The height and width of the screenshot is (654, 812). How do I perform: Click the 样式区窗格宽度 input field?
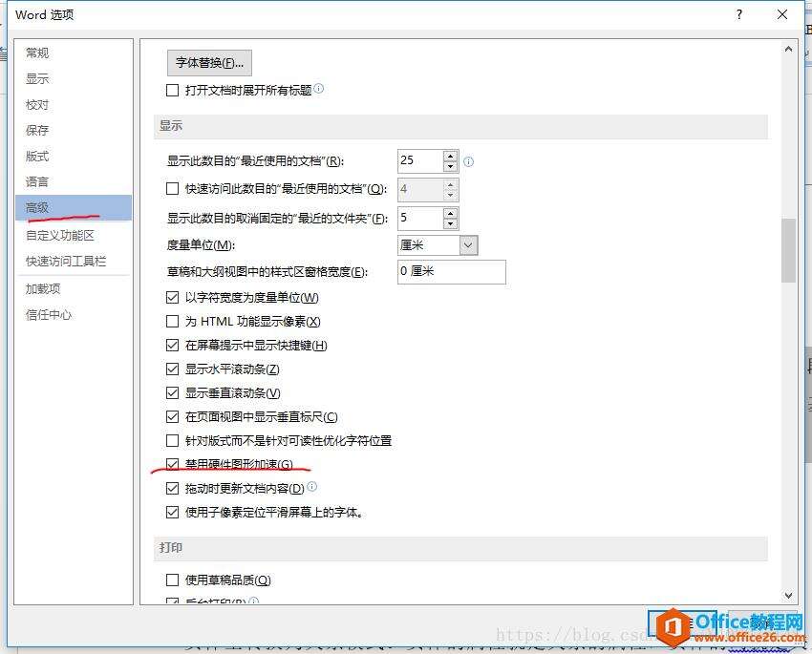(452, 272)
